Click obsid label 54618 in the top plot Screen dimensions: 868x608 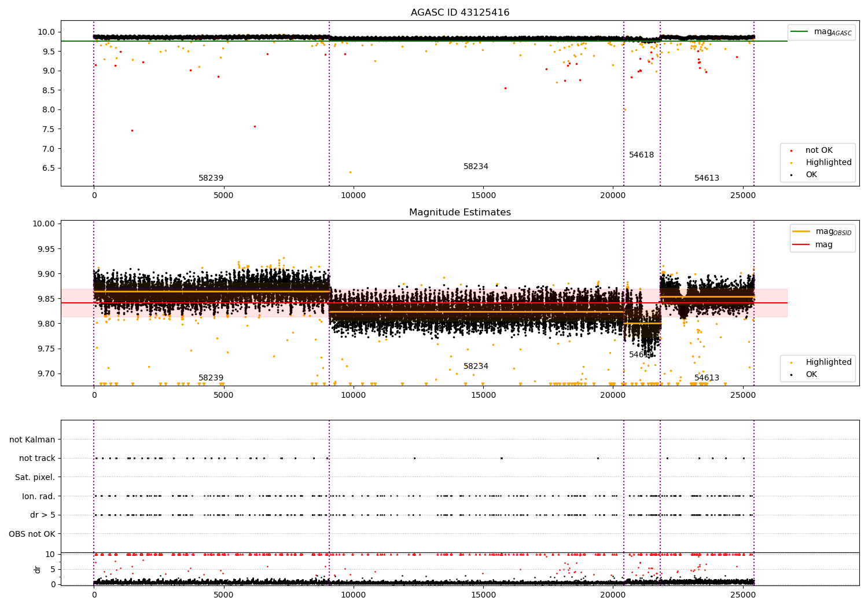[x=641, y=155]
